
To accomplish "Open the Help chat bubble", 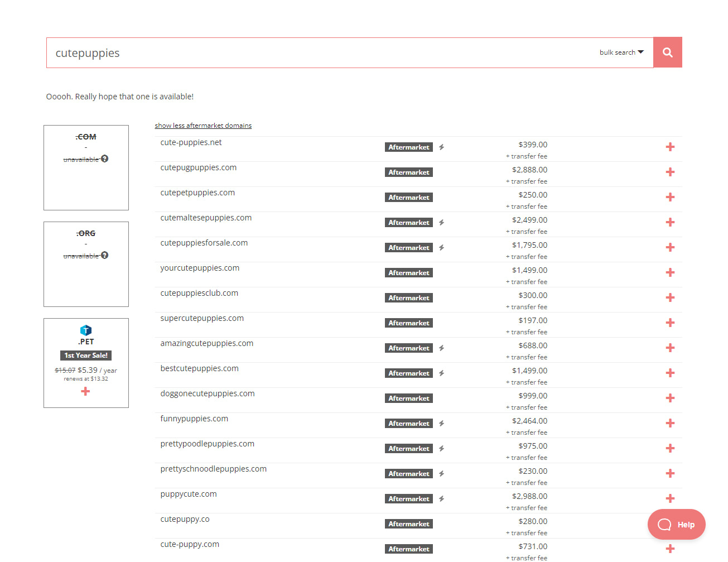I will [676, 524].
